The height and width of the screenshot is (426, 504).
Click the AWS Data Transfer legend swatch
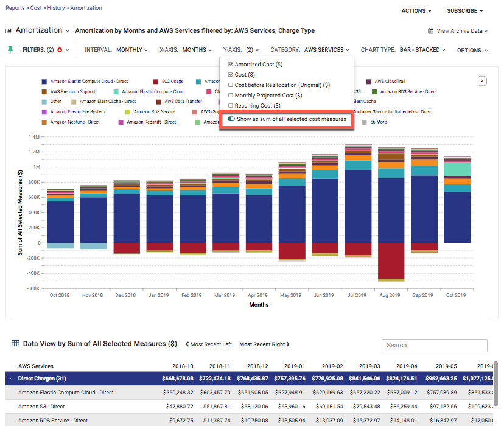click(x=158, y=102)
